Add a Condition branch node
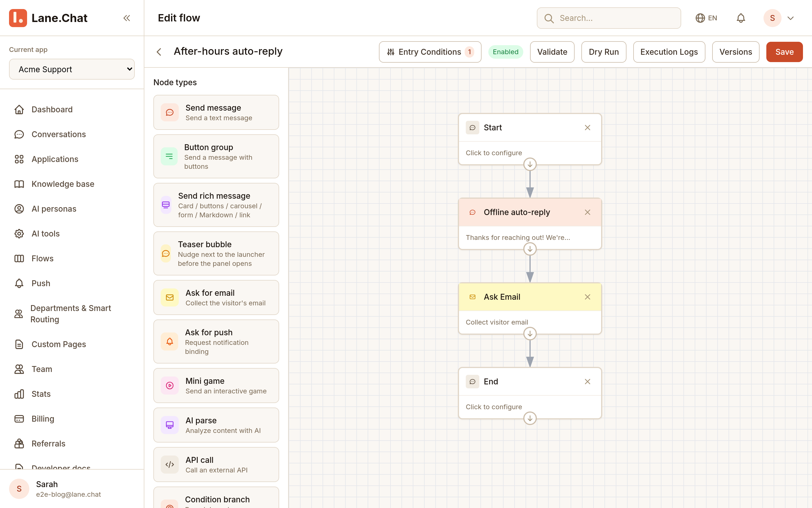Viewport: 812px width, 508px height. pos(216,498)
